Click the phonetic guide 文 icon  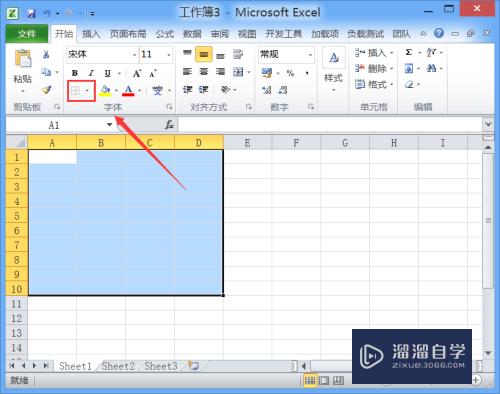(157, 90)
